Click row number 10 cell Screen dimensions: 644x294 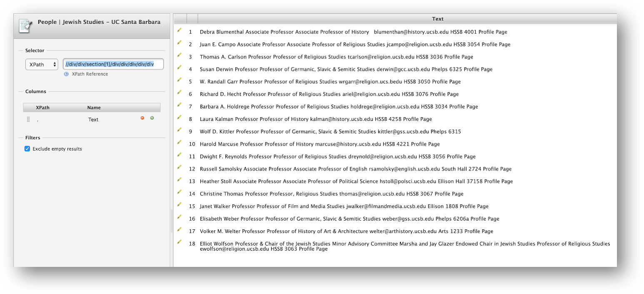click(192, 144)
